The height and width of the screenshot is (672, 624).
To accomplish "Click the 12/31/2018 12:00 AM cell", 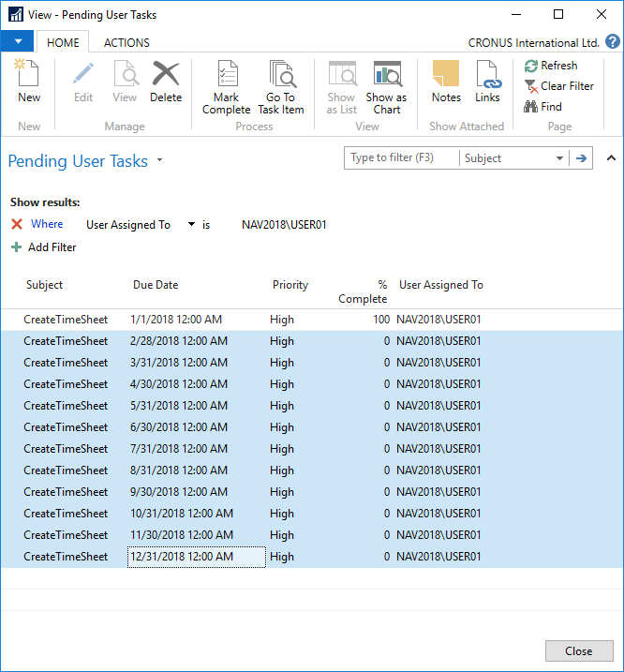I will point(197,557).
